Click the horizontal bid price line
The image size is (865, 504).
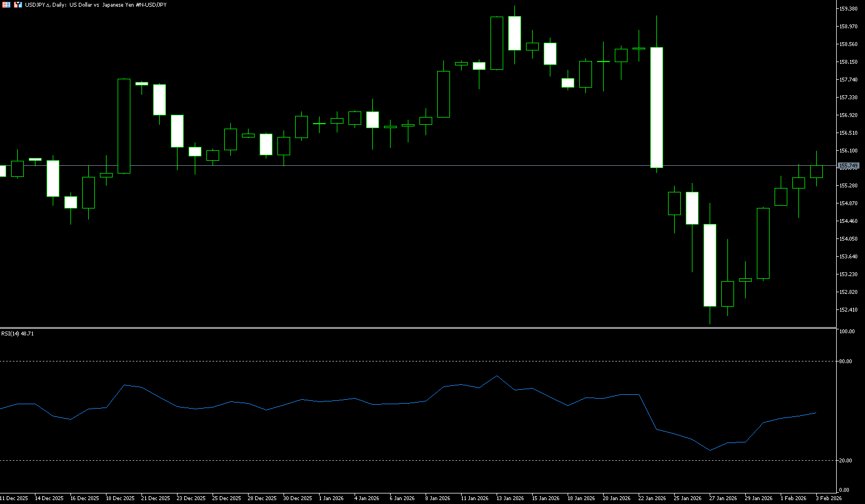click(x=388, y=166)
